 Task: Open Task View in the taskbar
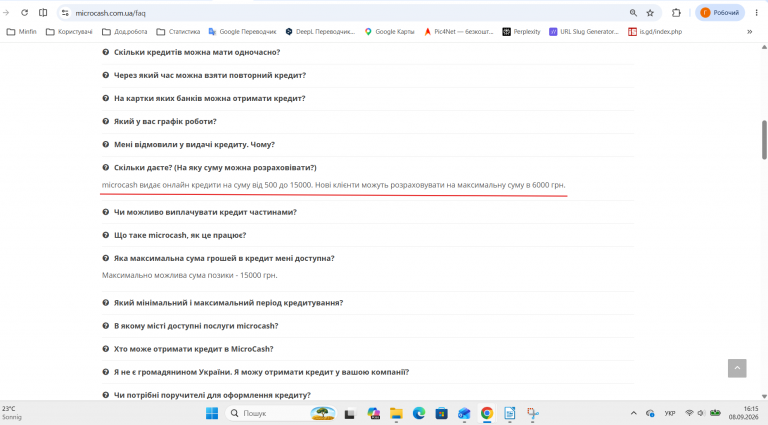[349, 414]
